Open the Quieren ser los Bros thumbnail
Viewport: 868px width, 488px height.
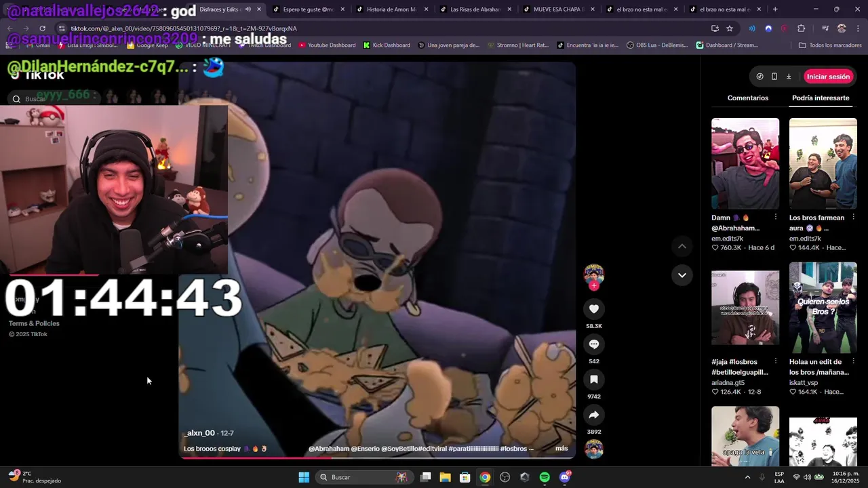tap(823, 308)
